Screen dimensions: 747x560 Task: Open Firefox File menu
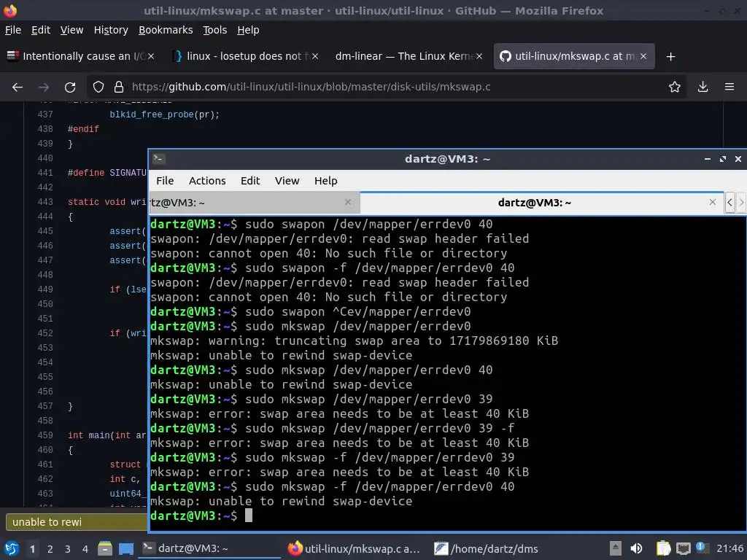click(13, 30)
